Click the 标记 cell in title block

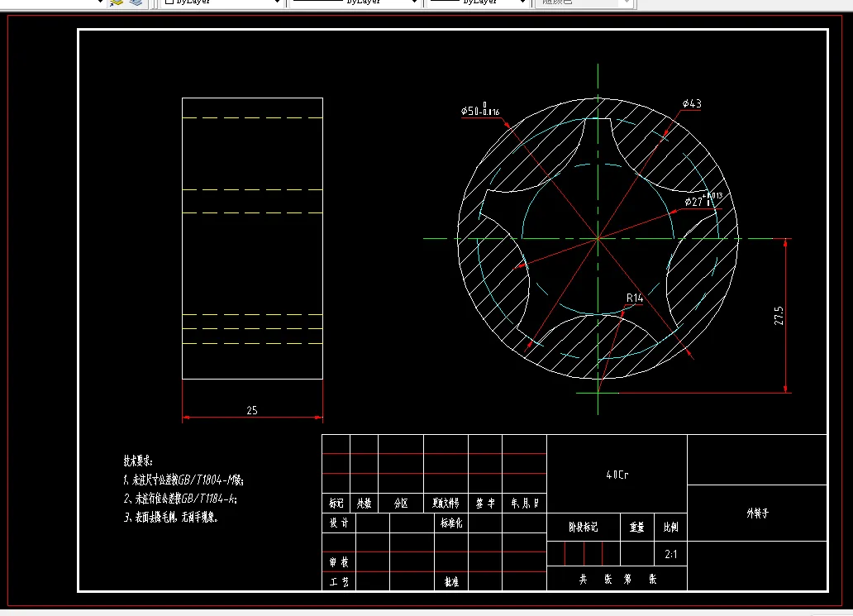click(336, 504)
